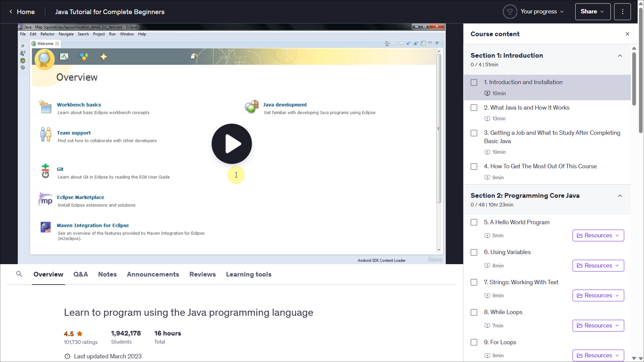Play the lecture video
This screenshot has height=362, width=644.
[x=231, y=144]
